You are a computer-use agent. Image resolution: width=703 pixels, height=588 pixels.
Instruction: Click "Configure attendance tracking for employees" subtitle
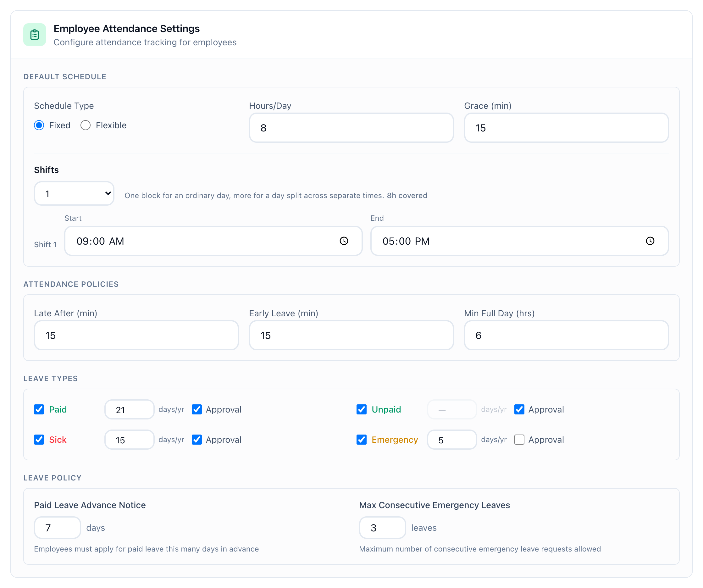pyautogui.click(x=145, y=42)
